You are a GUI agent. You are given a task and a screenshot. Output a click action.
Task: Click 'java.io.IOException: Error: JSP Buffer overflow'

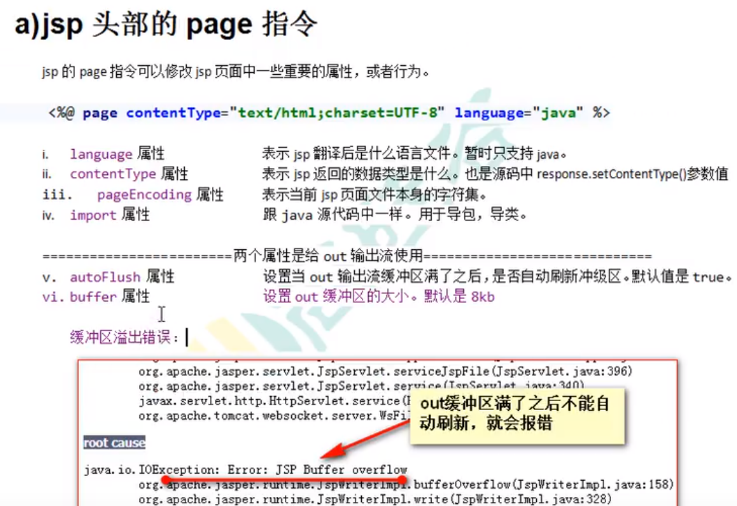[x=245, y=469]
